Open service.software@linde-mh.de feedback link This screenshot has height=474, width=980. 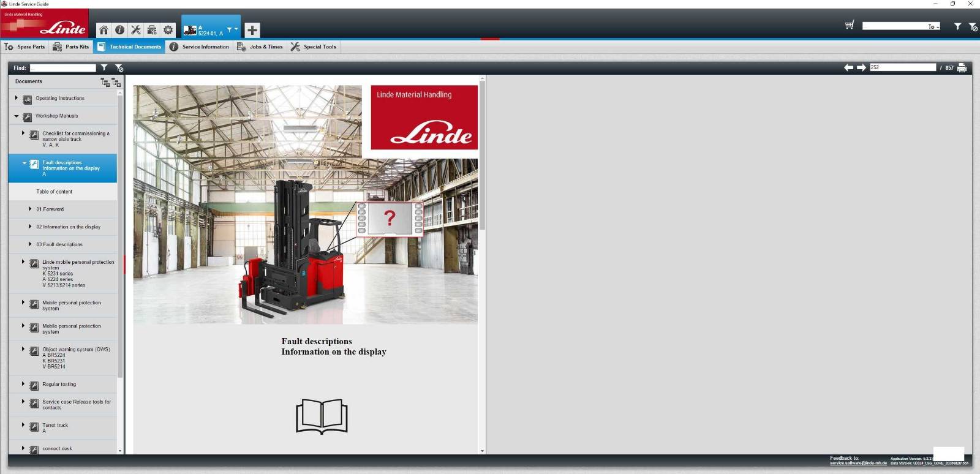click(858, 463)
